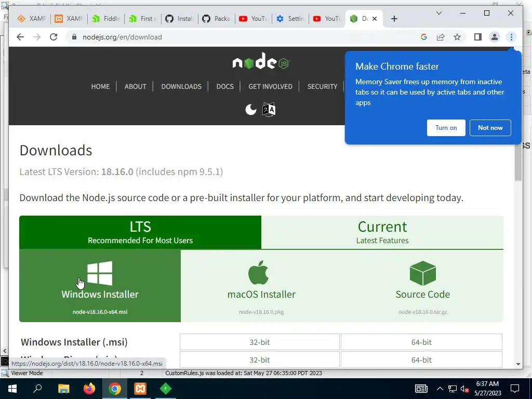
Task: Turn on Memory Saver
Action: 446,128
